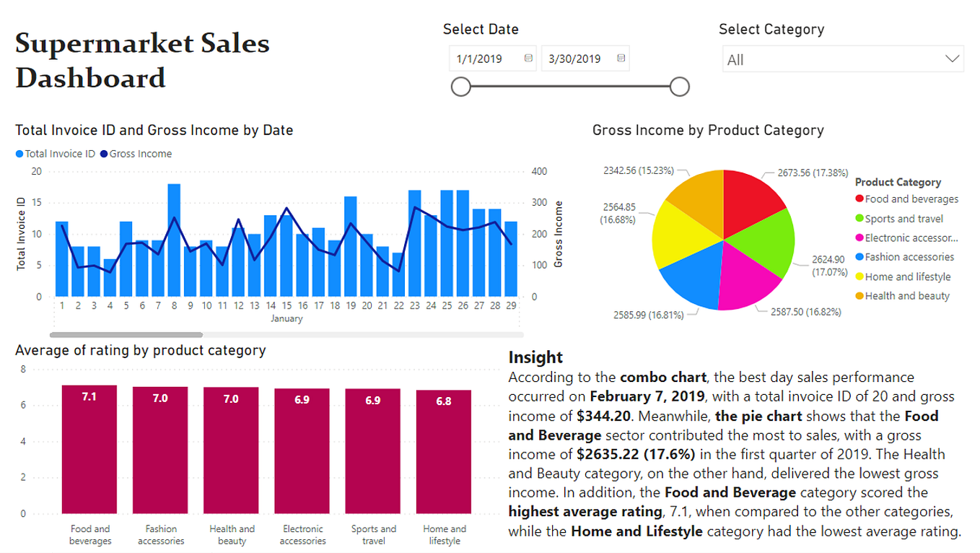Viewport: 980px width, 553px height.
Task: Toggle the Electronic accessories legend entry
Action: coord(859,238)
